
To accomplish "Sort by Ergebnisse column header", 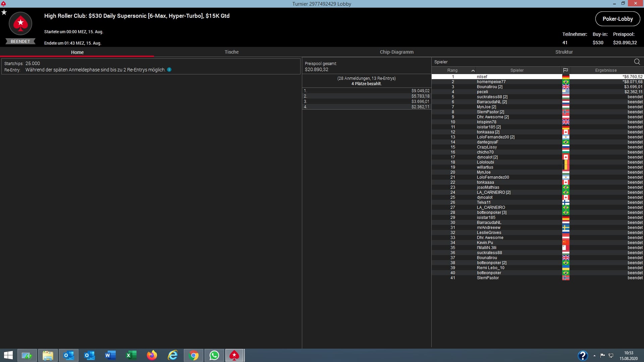I will (606, 70).
